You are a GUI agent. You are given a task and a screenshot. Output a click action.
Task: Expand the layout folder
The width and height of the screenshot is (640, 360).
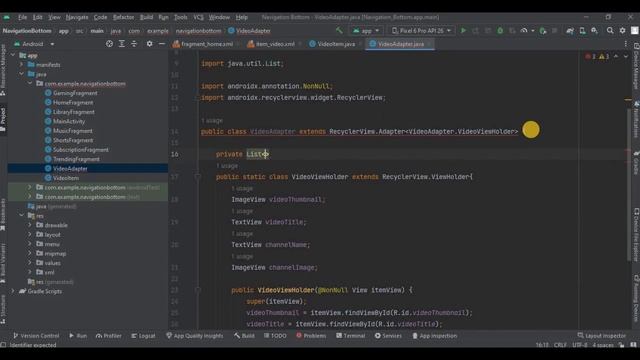30,234
